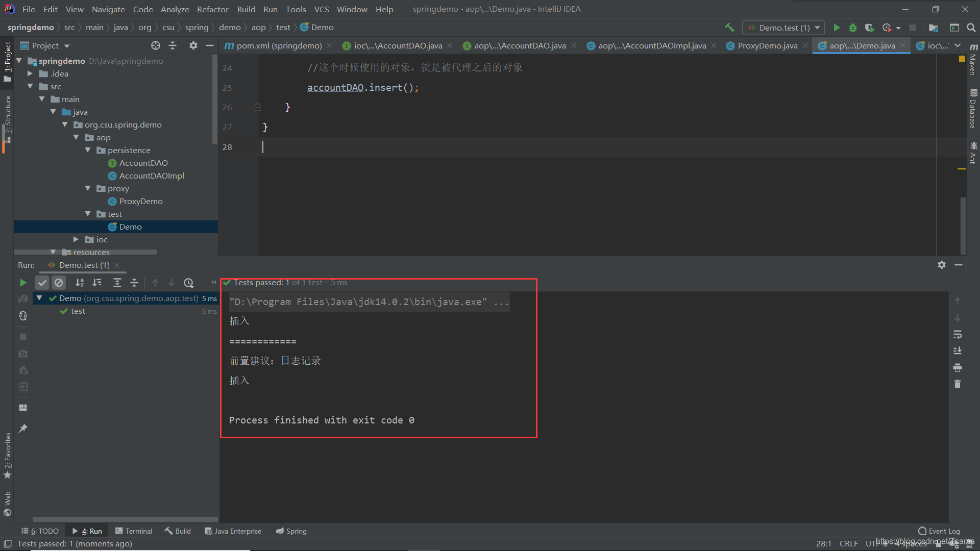Open profiler options dropdown arrow

(x=898, y=28)
